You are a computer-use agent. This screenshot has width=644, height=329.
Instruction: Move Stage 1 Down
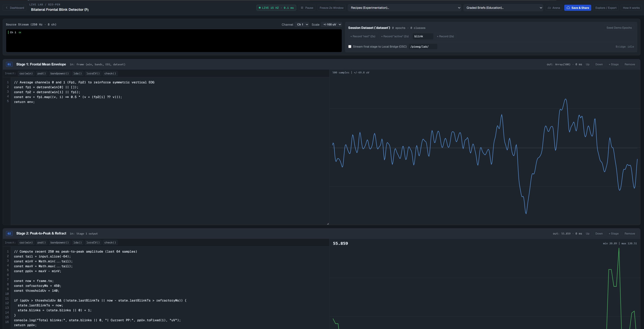point(599,64)
